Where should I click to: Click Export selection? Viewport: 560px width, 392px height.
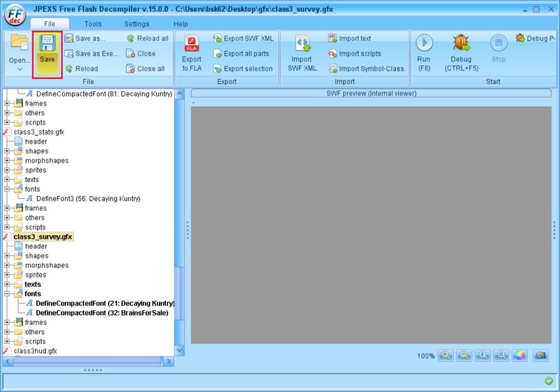243,69
